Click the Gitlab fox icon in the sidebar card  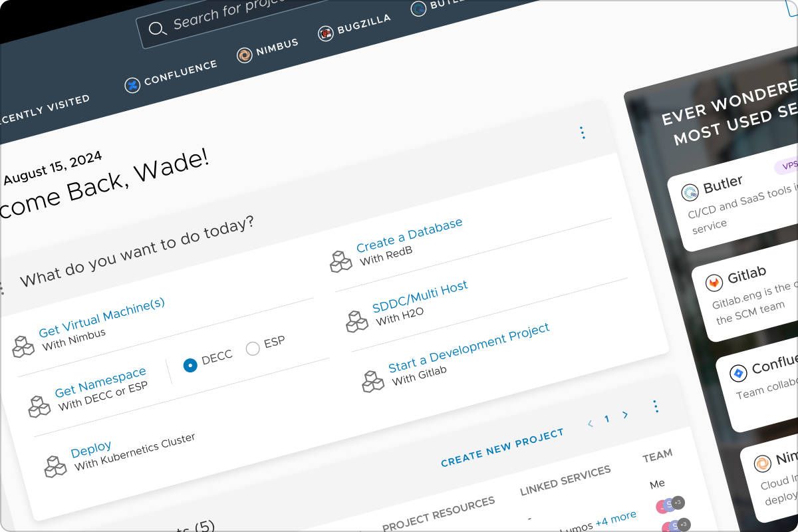click(x=714, y=283)
